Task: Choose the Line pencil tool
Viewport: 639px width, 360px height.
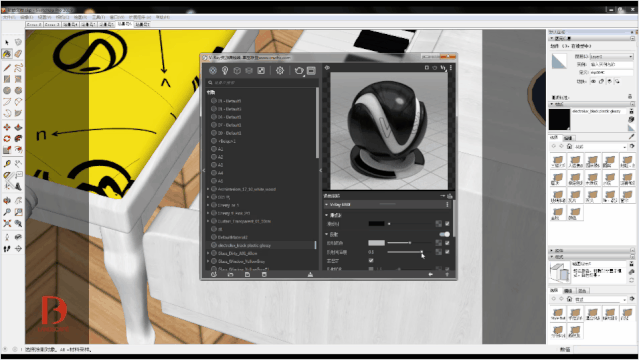Action: pos(7,68)
